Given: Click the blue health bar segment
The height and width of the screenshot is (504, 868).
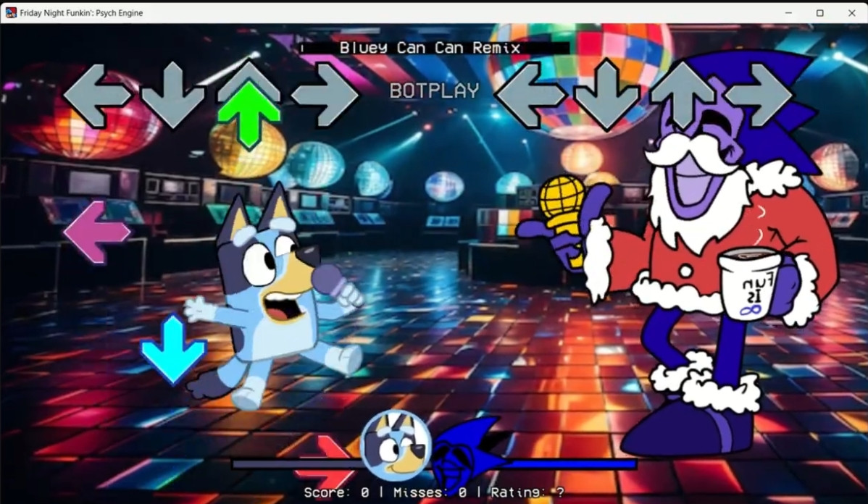Looking at the screenshot, I should (573, 464).
